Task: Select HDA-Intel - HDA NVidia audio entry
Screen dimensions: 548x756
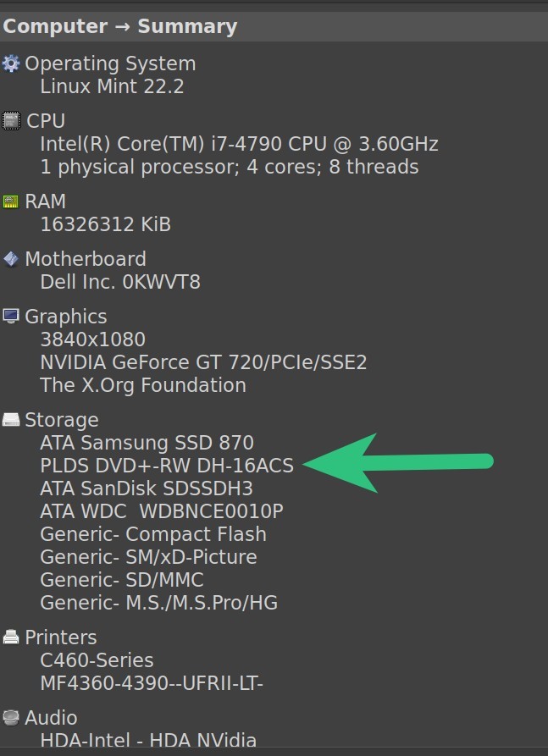Action: (148, 741)
